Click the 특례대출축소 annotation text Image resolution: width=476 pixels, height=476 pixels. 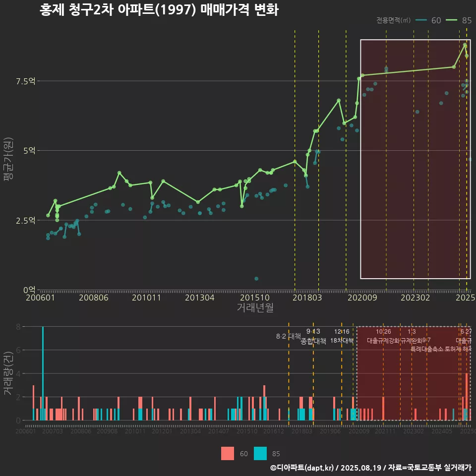(426, 349)
